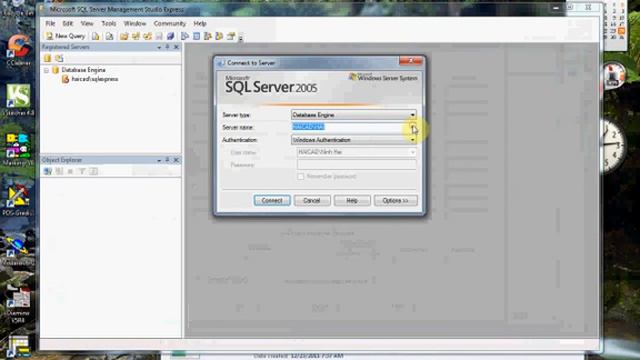Click the clock gadget on desktop
640x360 pixels.
pos(612,145)
